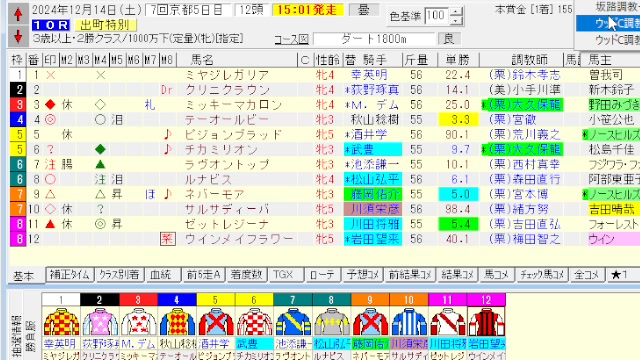Select jockey silk icon for horse 4

[x=177, y=322]
